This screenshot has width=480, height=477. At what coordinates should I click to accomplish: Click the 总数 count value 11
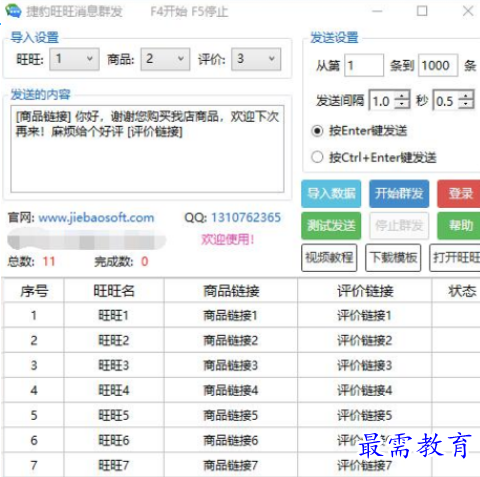[49, 261]
